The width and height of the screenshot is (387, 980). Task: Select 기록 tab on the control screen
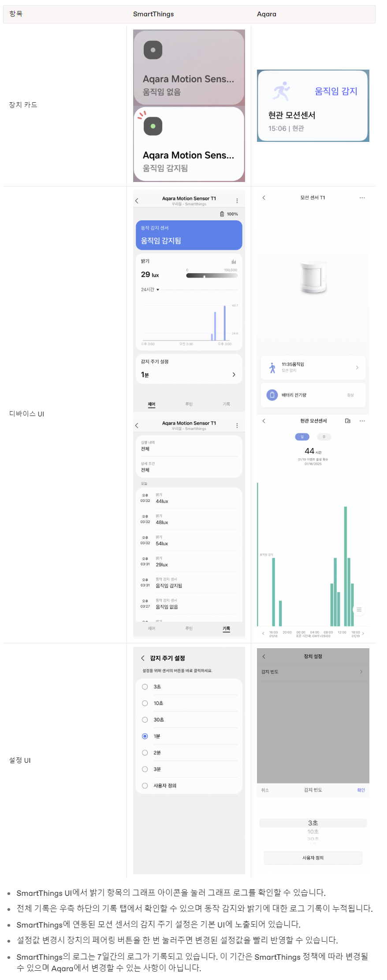[226, 404]
